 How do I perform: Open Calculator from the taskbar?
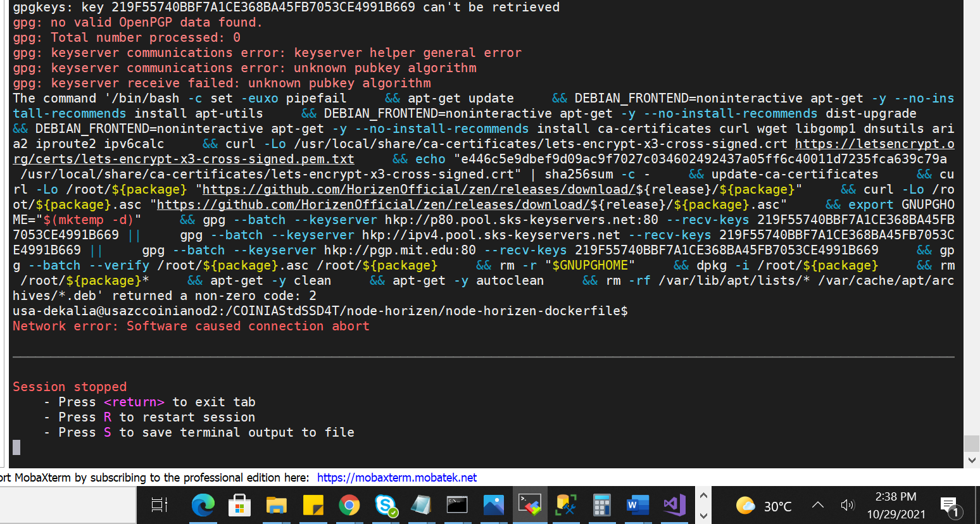[x=601, y=505]
